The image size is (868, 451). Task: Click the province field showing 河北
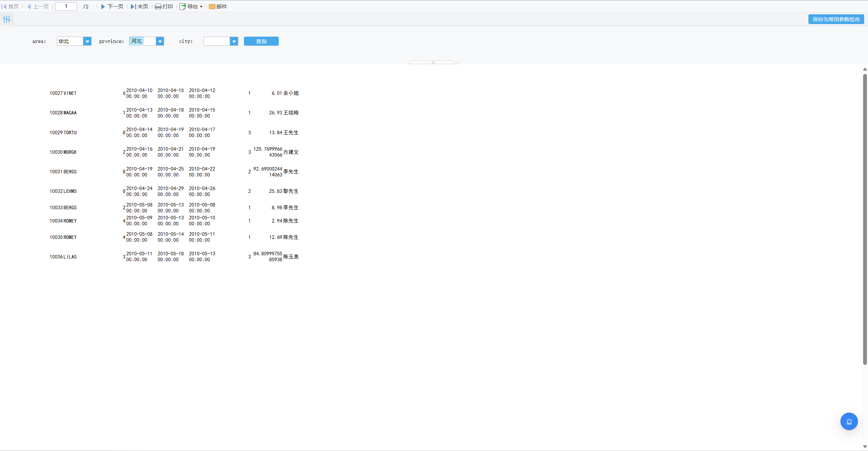[143, 41]
